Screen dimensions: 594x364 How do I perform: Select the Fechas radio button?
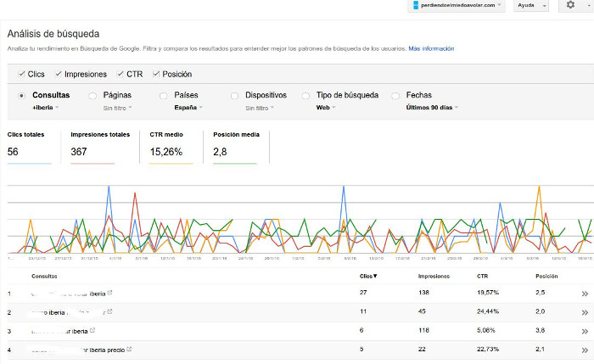tap(395, 96)
